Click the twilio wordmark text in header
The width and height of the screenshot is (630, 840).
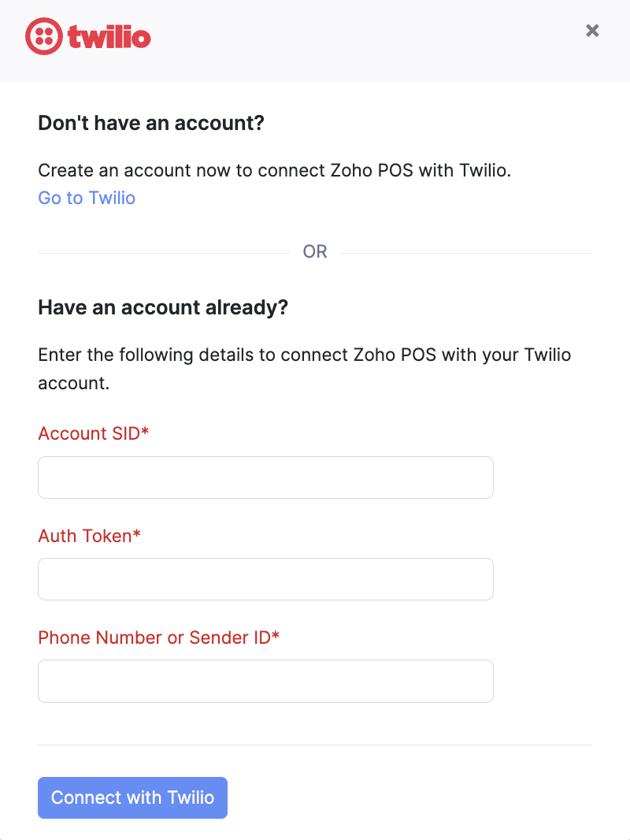[x=109, y=36]
